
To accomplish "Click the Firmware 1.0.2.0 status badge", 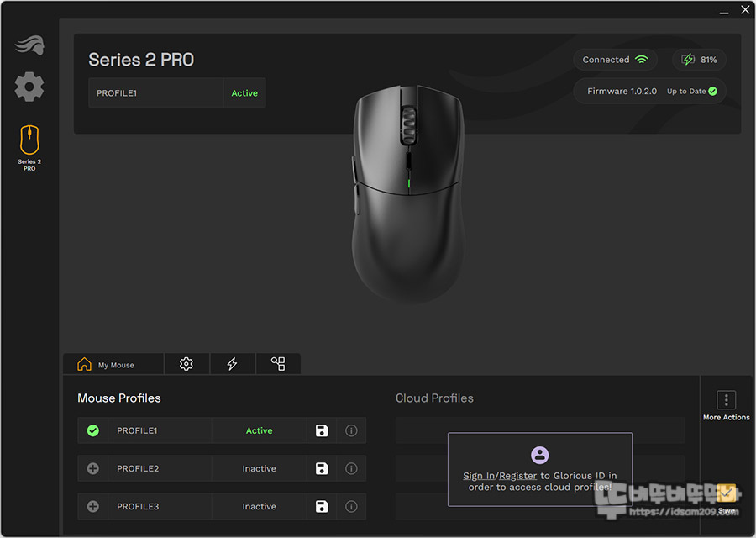I will [x=649, y=91].
